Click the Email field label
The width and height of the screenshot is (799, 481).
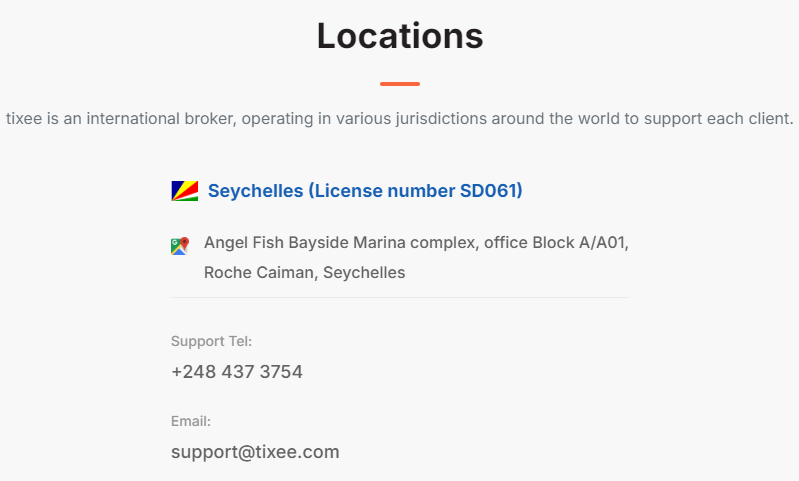191,421
